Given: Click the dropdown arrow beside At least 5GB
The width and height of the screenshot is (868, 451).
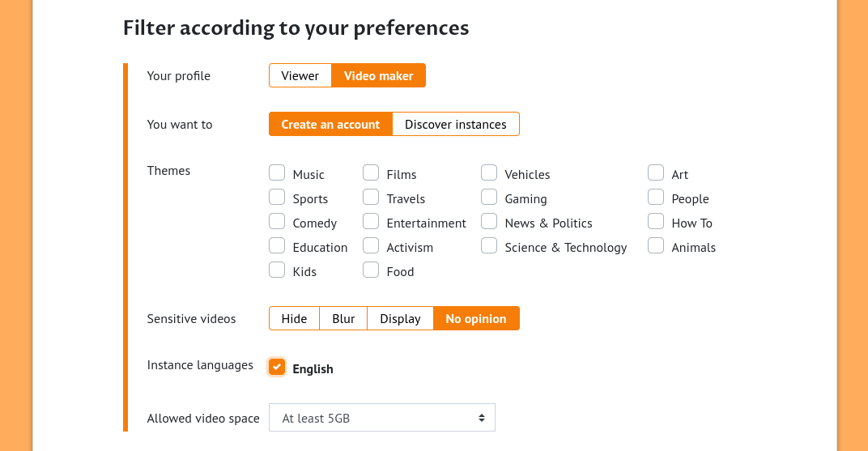Looking at the screenshot, I should (x=482, y=418).
